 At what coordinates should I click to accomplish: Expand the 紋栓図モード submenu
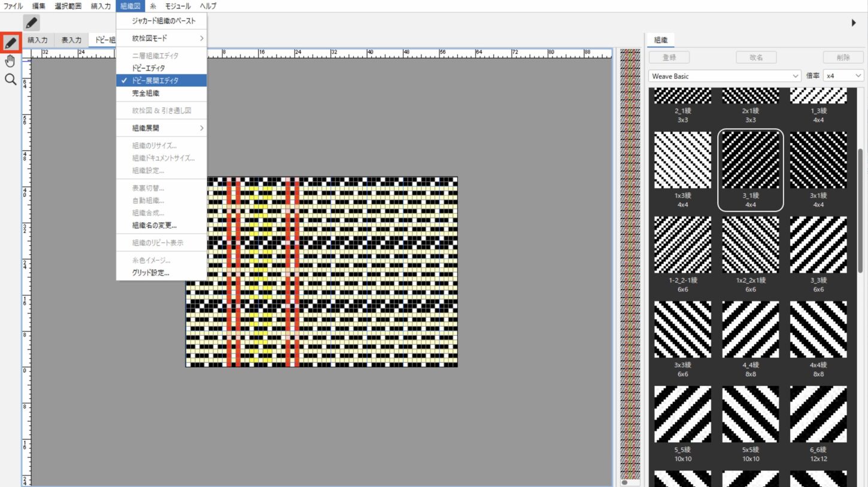click(x=162, y=38)
